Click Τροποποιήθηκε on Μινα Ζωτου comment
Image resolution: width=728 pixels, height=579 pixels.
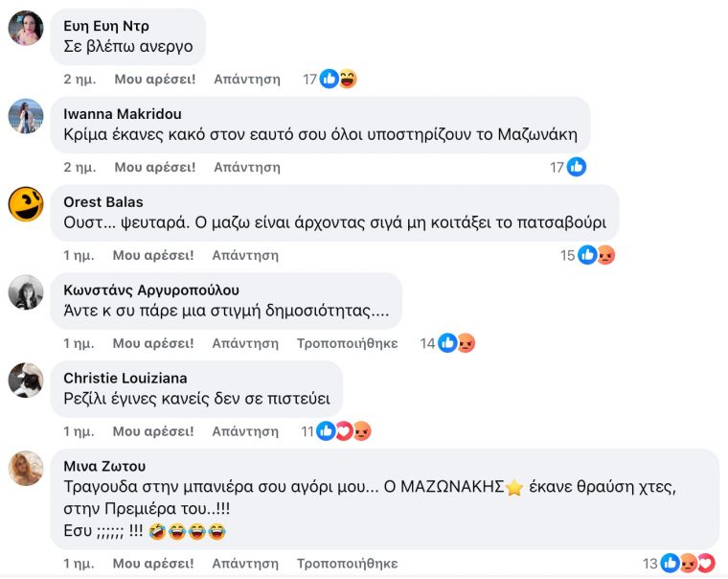coord(347,564)
